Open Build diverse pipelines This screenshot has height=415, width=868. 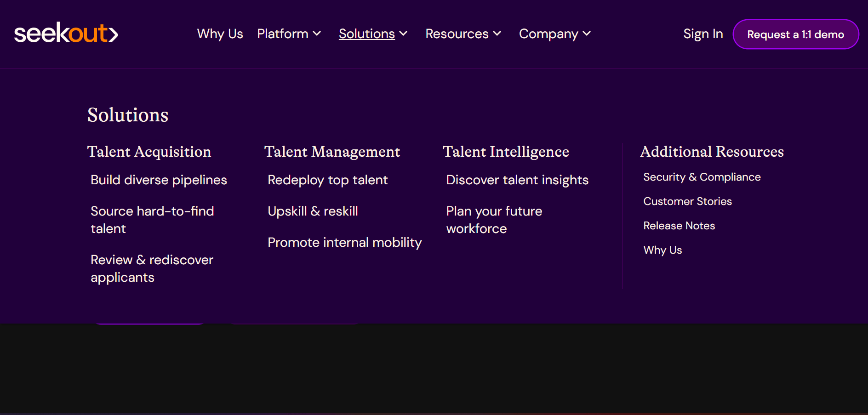pyautogui.click(x=159, y=180)
